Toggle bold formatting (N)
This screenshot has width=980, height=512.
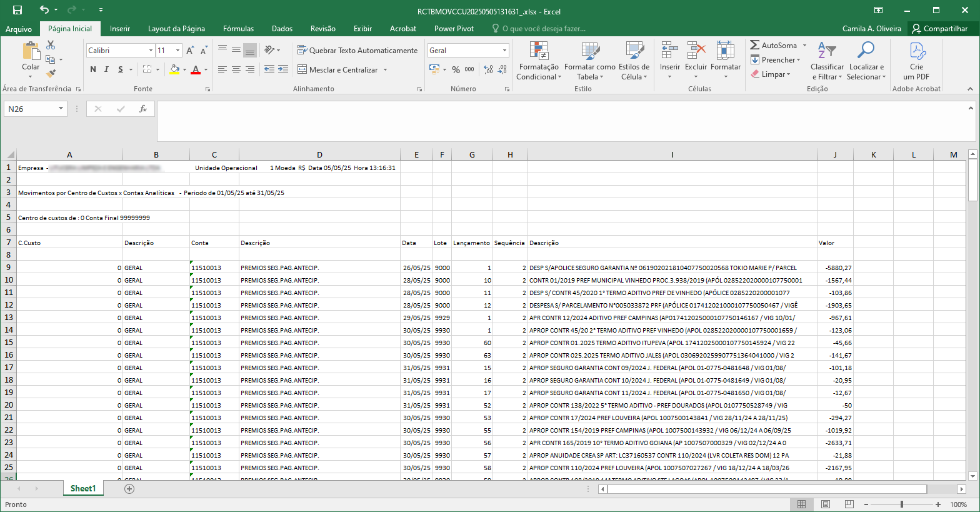click(93, 69)
